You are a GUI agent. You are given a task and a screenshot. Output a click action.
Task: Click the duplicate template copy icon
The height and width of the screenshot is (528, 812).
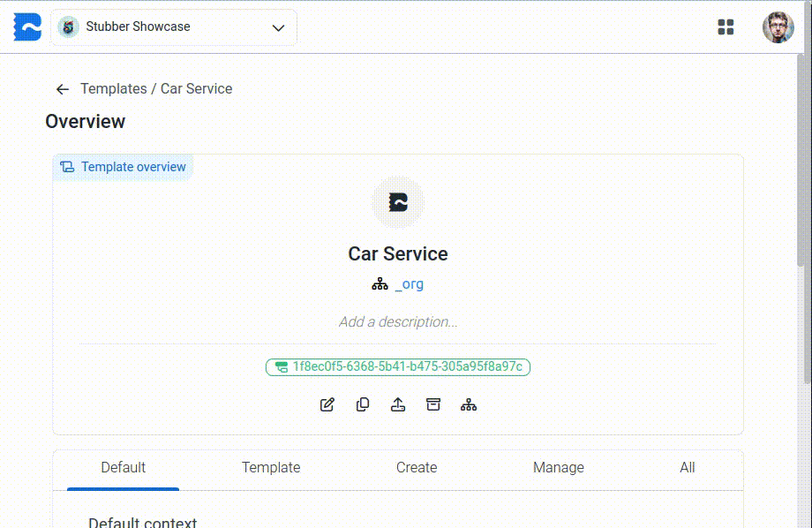[x=363, y=404]
